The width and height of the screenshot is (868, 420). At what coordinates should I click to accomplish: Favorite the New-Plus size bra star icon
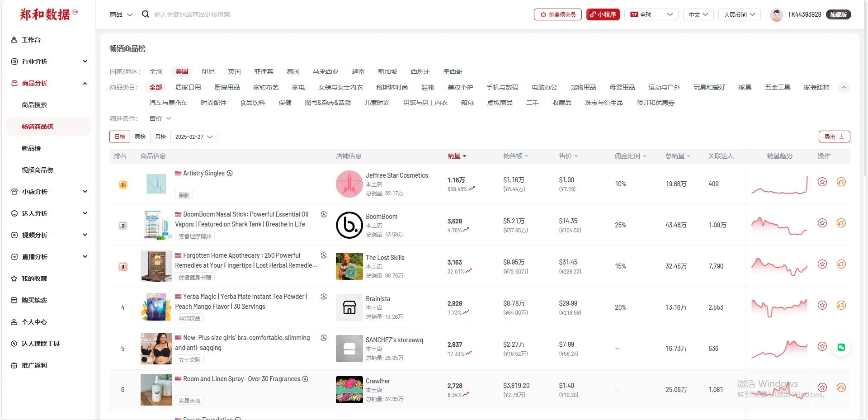(x=822, y=346)
